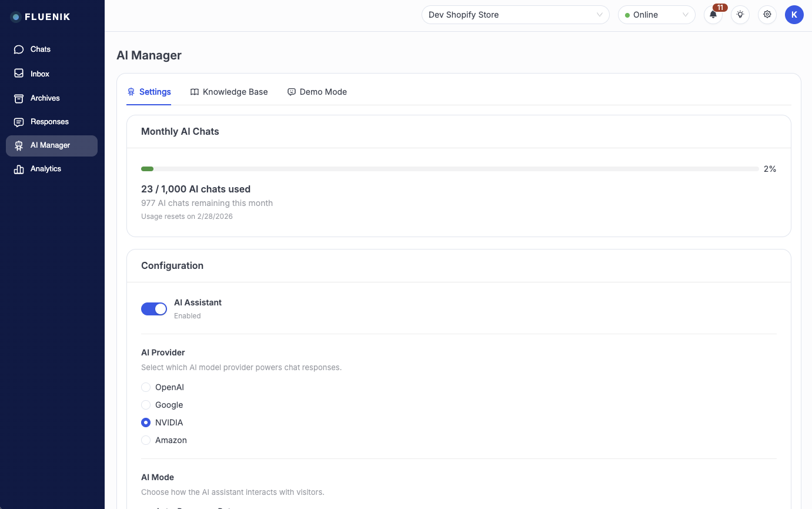
Task: Open the Online status dropdown
Action: [656, 15]
